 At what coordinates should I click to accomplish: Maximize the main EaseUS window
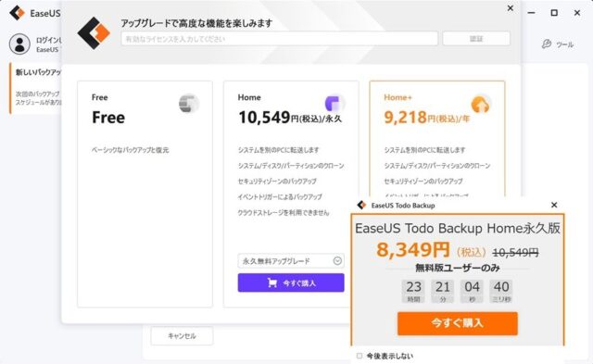coord(554,13)
